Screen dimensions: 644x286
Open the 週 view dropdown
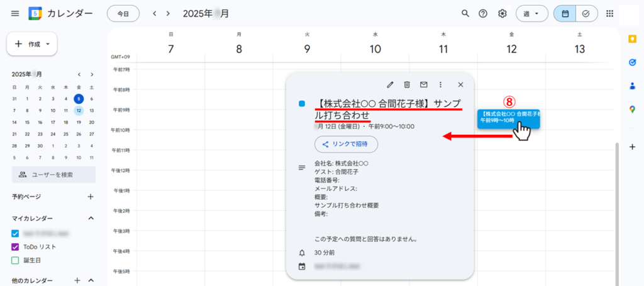[531, 13]
